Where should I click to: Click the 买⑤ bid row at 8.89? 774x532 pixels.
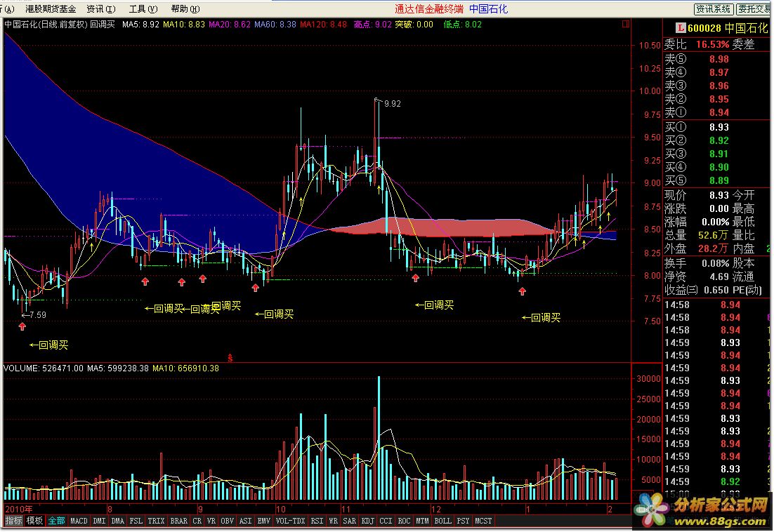716,180
